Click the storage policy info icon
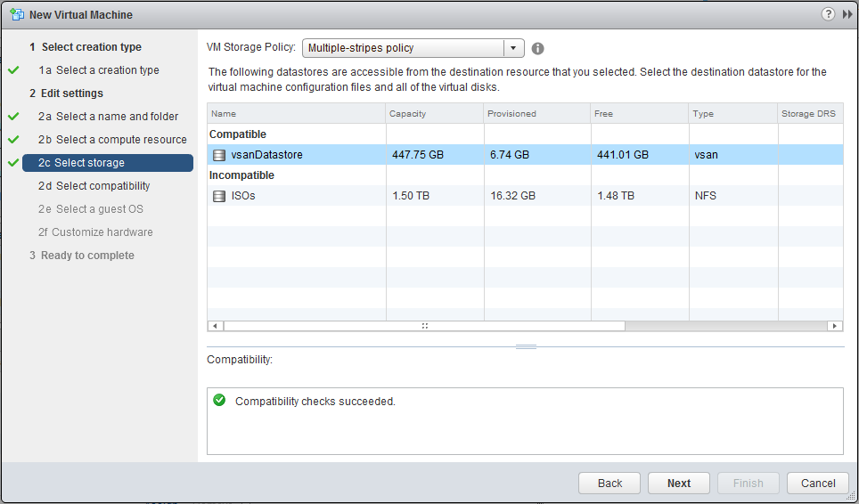859x504 pixels. tap(537, 48)
